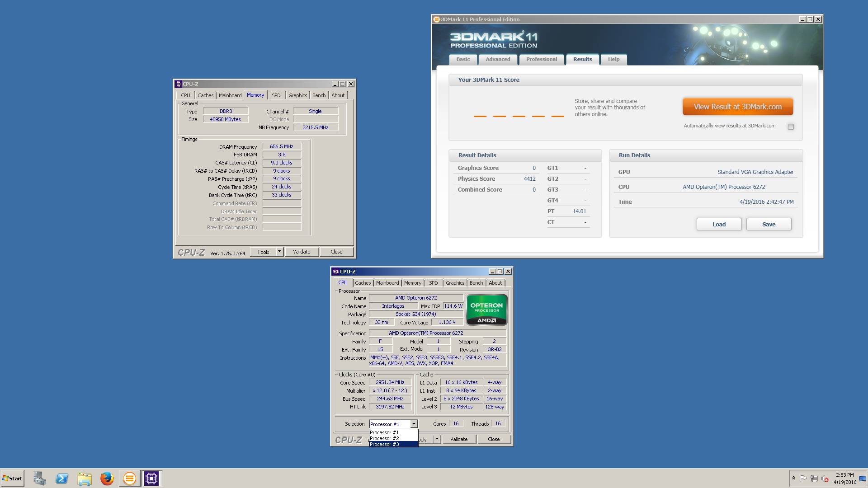Click the Core Speed value 2951.84 MHz
The image size is (868, 488).
coord(390,382)
